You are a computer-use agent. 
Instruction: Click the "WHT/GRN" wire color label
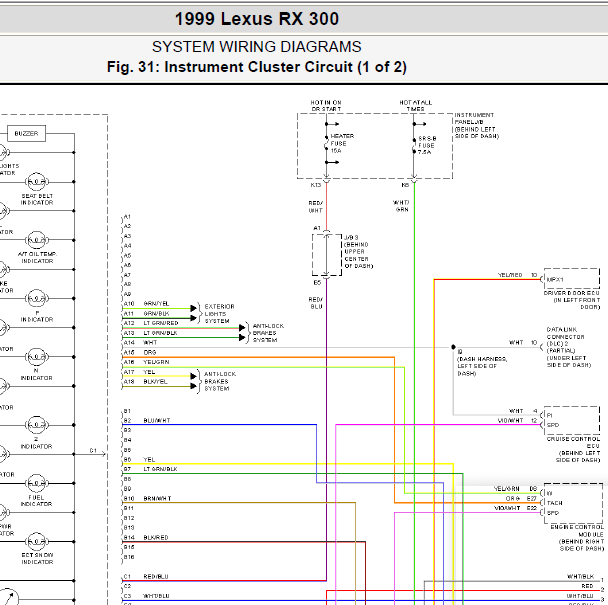coord(401,206)
